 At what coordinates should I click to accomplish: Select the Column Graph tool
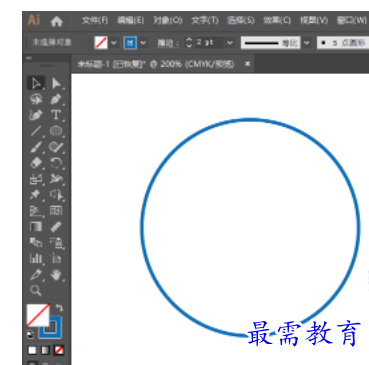pyautogui.click(x=36, y=258)
